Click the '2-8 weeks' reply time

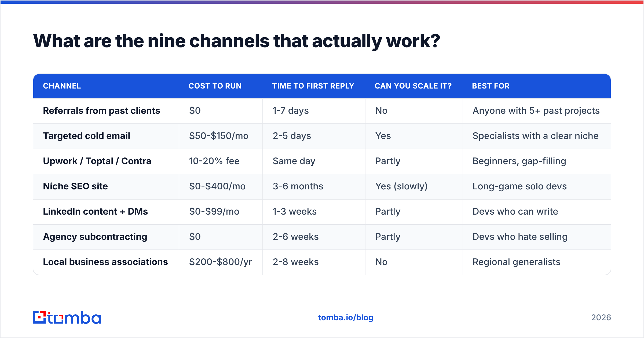296,262
